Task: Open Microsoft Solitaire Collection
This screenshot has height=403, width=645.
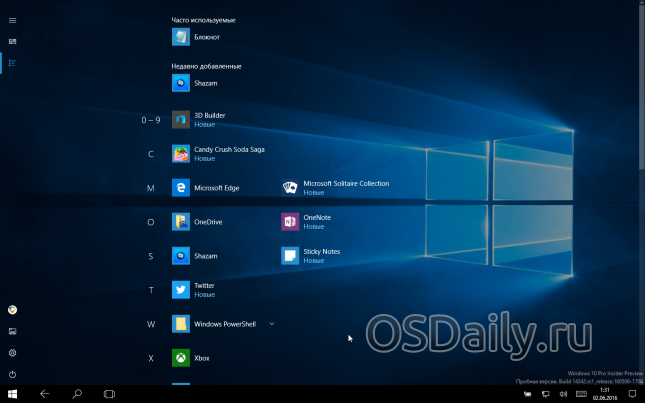Action: point(290,188)
